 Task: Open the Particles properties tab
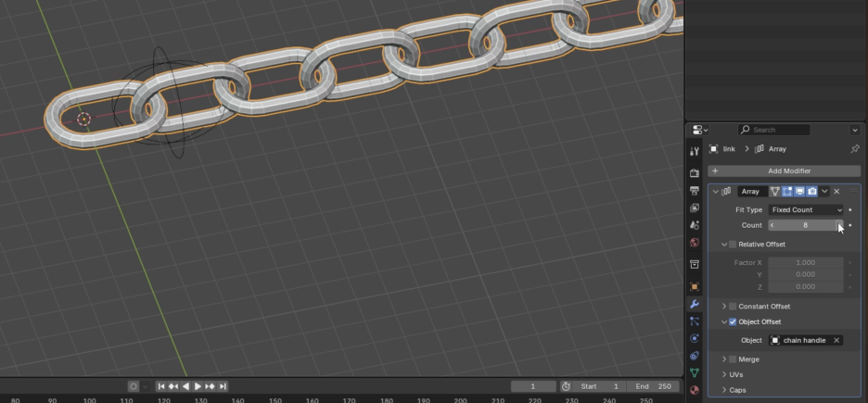(x=695, y=321)
